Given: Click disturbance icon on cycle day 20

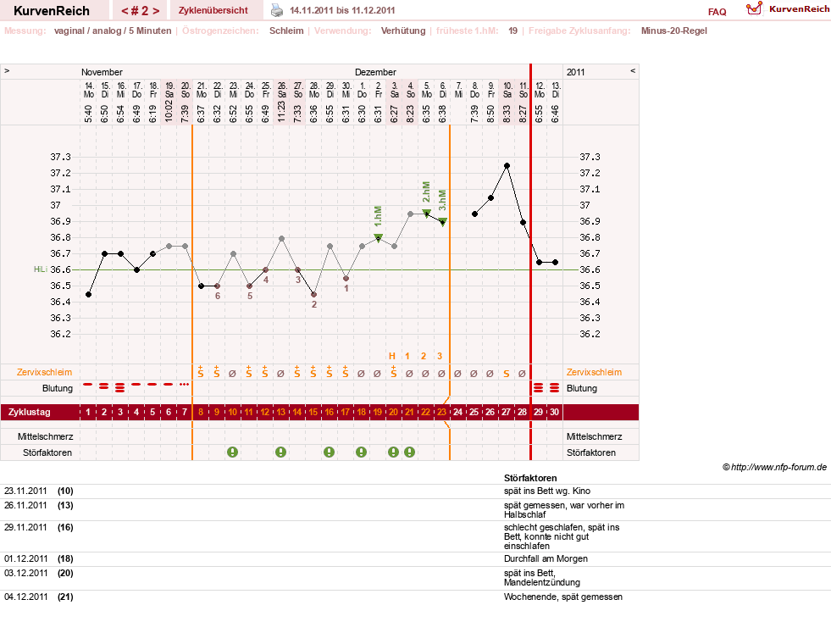Looking at the screenshot, I should click(x=393, y=452).
